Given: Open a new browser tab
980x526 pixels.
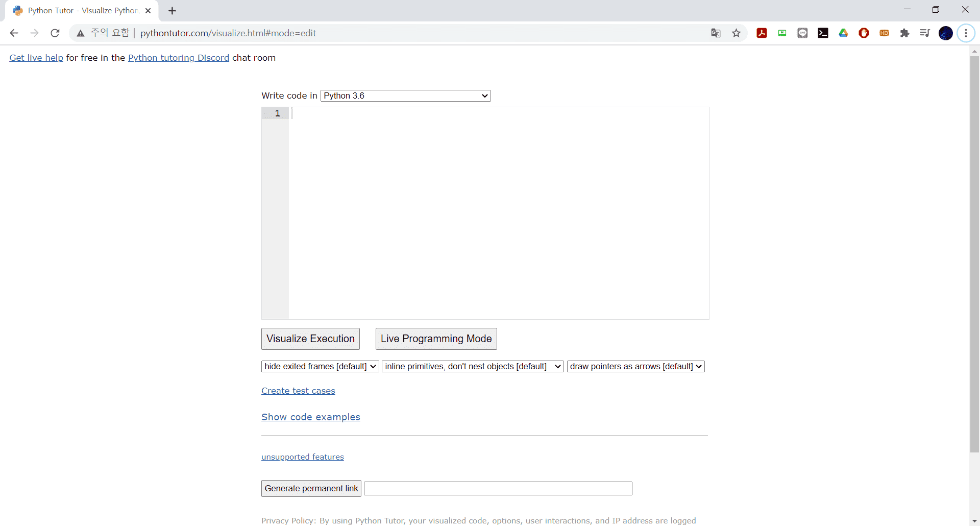Looking at the screenshot, I should 173,11.
